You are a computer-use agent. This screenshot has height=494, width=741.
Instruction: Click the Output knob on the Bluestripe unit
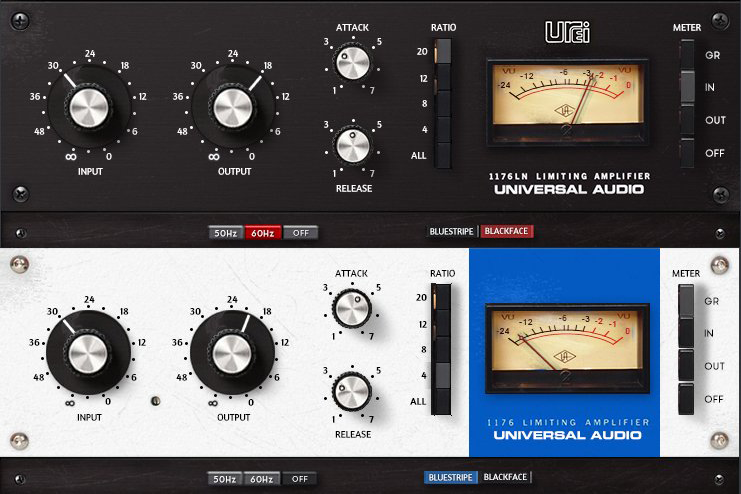click(232, 353)
